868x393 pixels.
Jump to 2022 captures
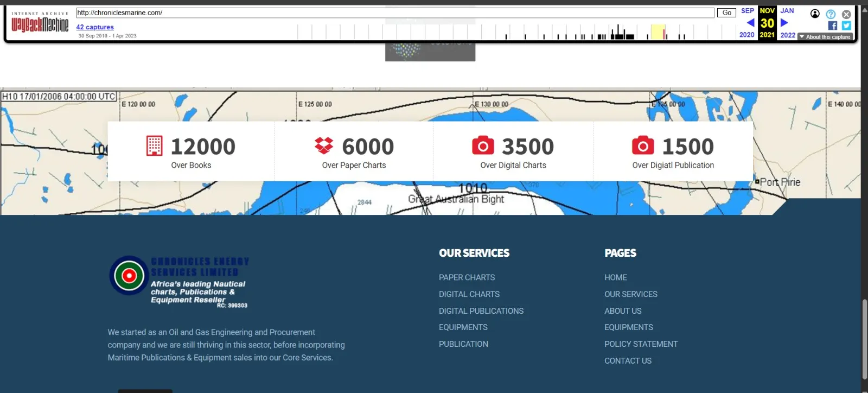788,35
